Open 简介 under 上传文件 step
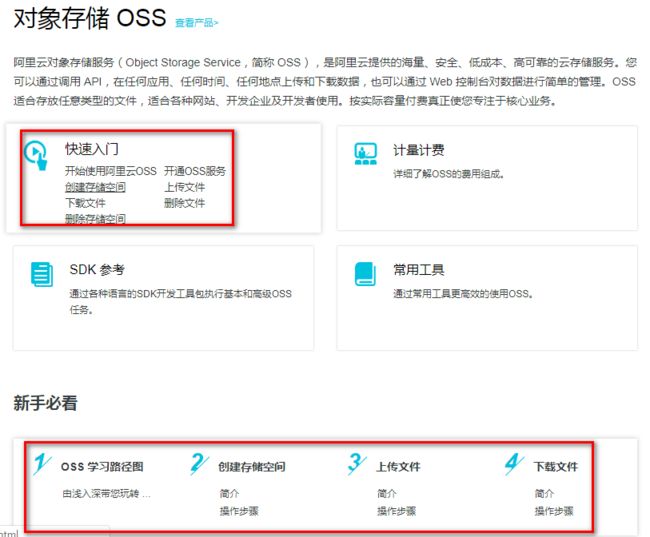The image size is (650, 537). (x=387, y=493)
